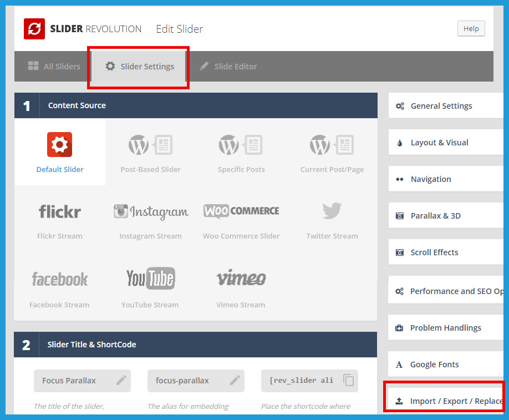Click the Woo Commerce Slider label
The height and width of the screenshot is (420, 509).
(x=241, y=236)
